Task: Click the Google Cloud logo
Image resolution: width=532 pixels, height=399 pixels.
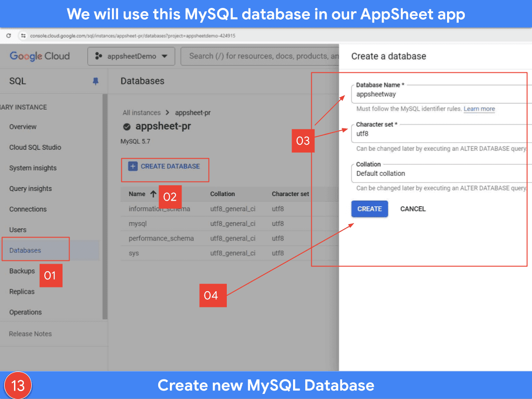Action: [40, 56]
